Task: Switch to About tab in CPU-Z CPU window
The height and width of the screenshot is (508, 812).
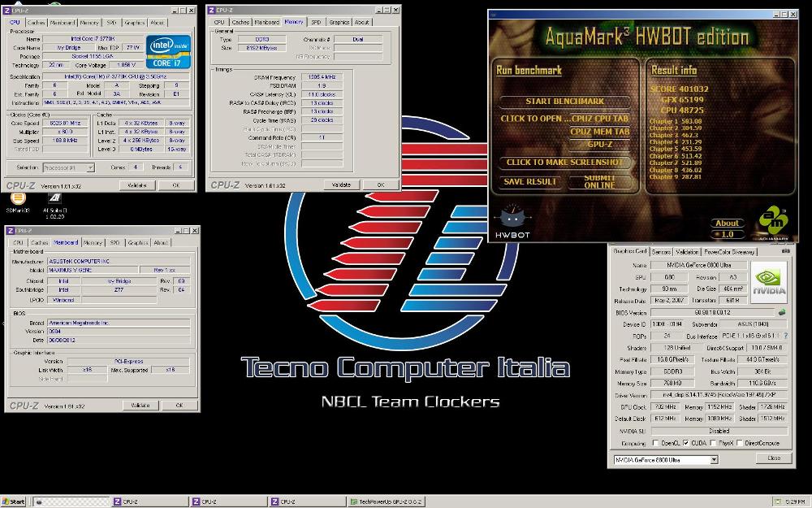Action: click(157, 23)
